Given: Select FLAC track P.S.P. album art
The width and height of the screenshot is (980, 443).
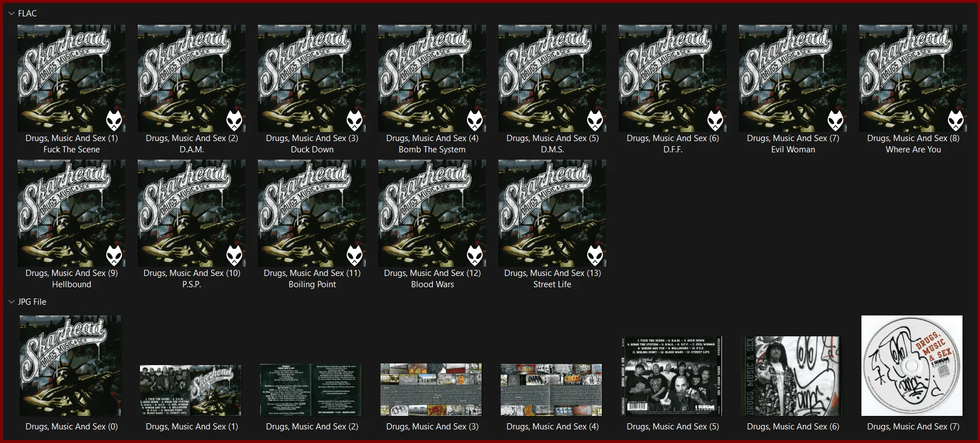Looking at the screenshot, I should pyautogui.click(x=192, y=213).
